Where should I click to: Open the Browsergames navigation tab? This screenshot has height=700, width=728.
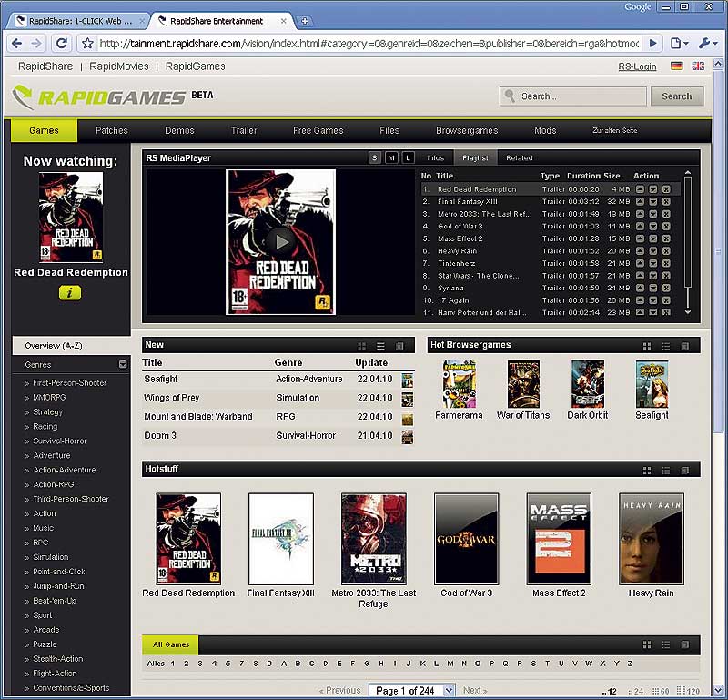coord(467,130)
